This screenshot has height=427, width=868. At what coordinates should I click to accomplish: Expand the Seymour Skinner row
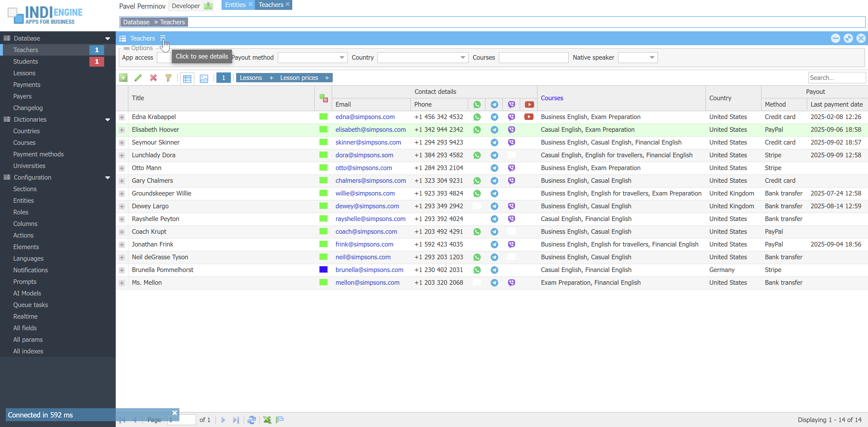tap(122, 143)
